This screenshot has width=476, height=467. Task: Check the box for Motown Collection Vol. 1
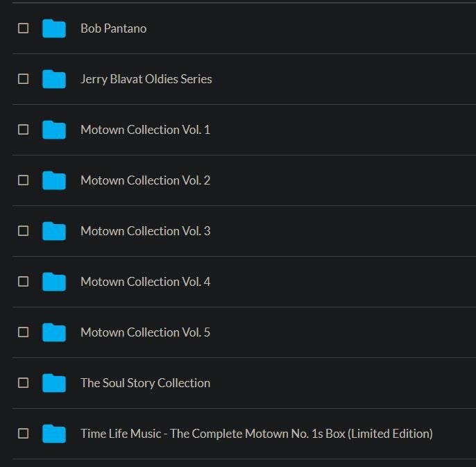pos(23,130)
